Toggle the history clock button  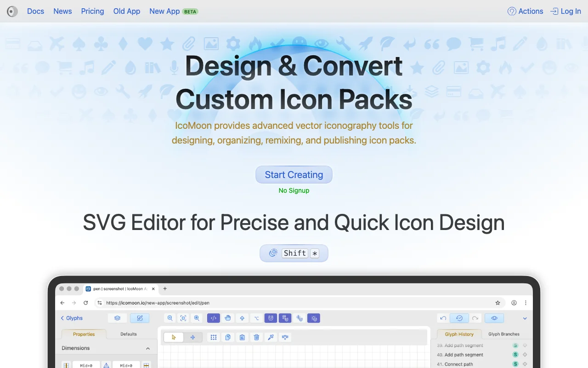(459, 318)
